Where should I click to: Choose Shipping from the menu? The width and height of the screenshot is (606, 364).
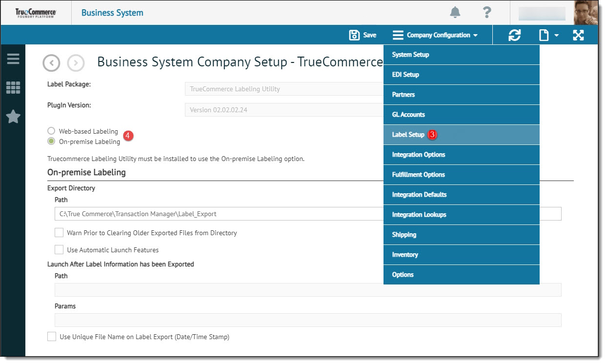(462, 235)
